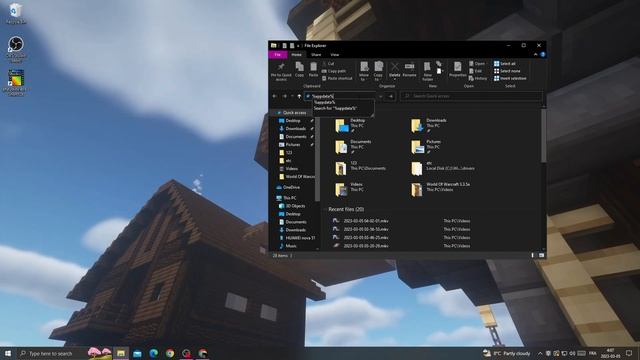
Task: Select the Copy path command
Action: (x=334, y=71)
